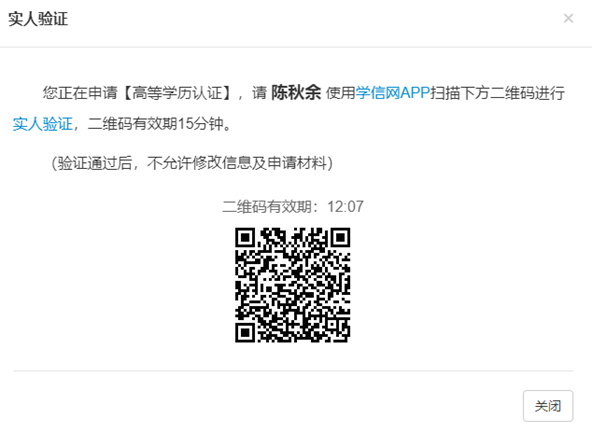
Task: Click the 您正在申请 opening text
Action: tap(80, 93)
